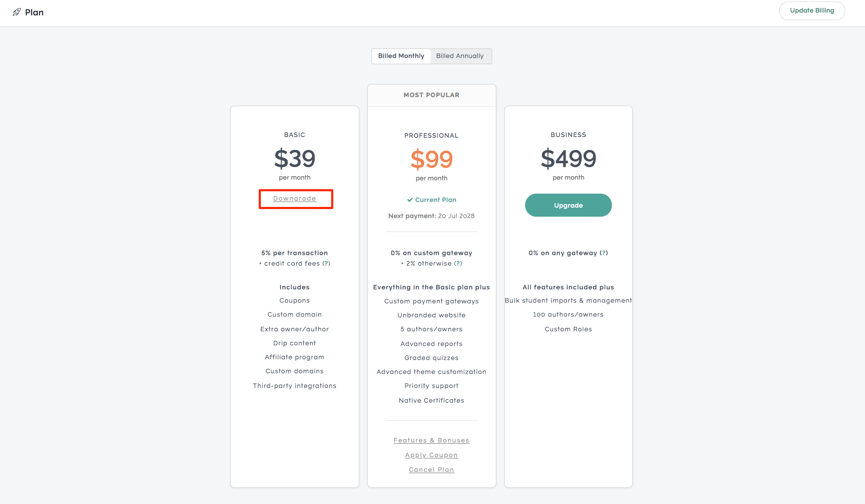Click the Current Plan checkmark icon
The height and width of the screenshot is (504, 865).
click(x=410, y=200)
